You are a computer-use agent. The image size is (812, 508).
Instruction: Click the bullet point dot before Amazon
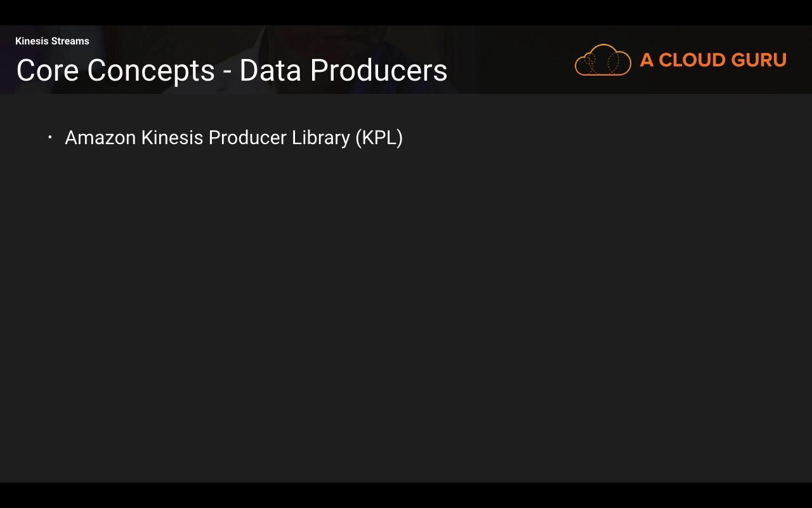pos(50,137)
